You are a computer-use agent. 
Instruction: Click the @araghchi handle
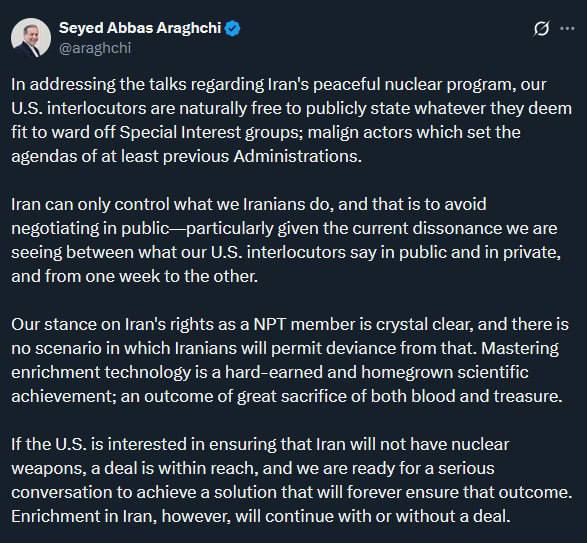(x=95, y=48)
